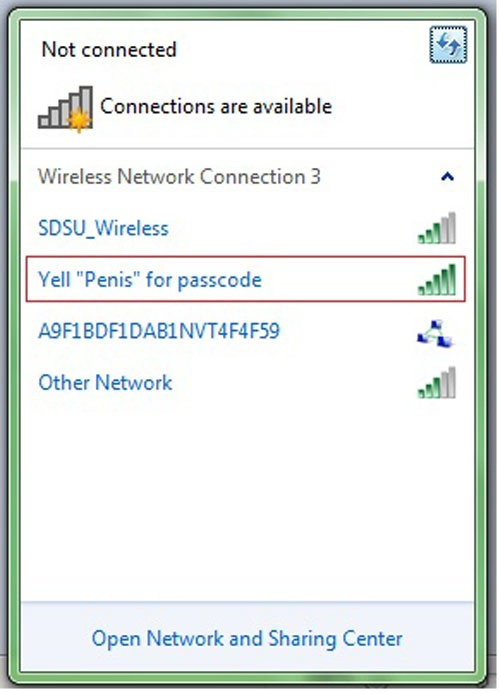Click signal bars of Yell "Penis" network
This screenshot has height=692, width=500.
(437, 279)
